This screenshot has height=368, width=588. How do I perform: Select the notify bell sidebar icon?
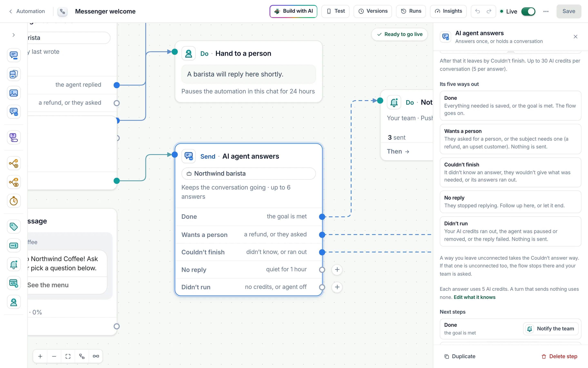14,264
